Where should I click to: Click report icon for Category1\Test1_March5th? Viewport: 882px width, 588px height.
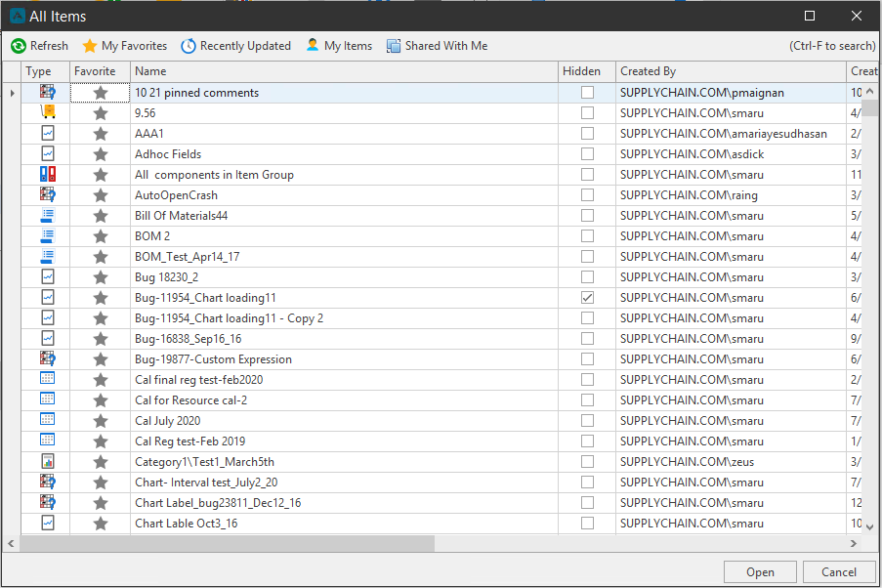48,461
